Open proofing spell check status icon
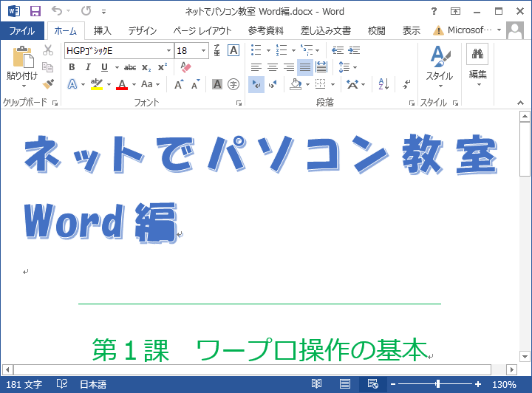Viewport: 532px width, 393px height. (62, 384)
